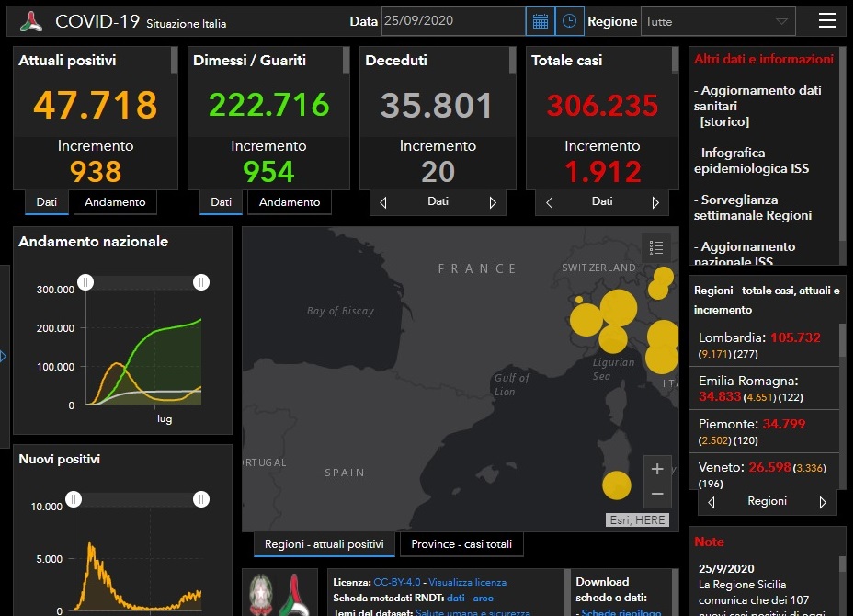Grab right handle of Nuovi positivi slider
854x616 pixels.
tap(200, 499)
